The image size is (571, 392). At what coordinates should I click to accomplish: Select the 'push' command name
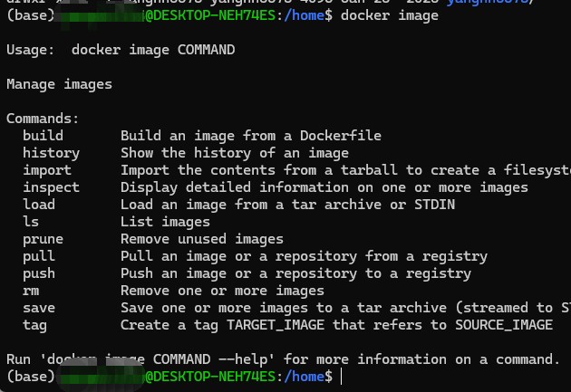(39, 273)
